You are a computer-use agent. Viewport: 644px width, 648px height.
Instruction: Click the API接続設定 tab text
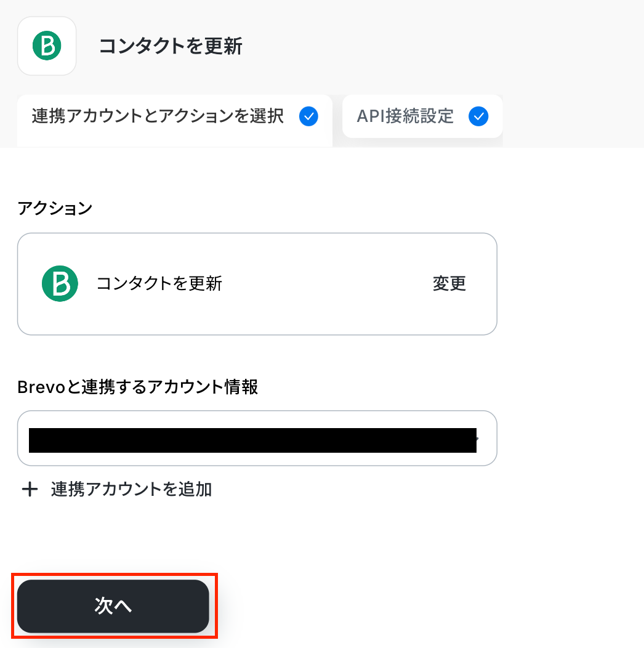(x=405, y=116)
